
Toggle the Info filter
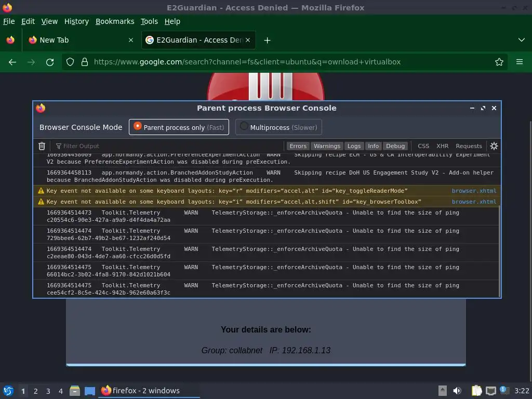tap(373, 146)
